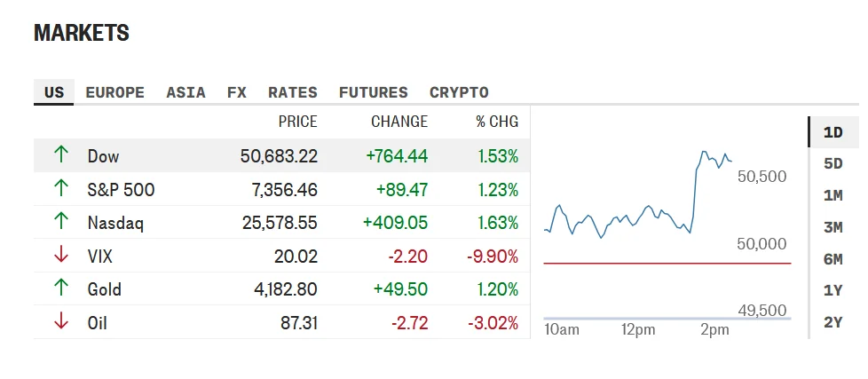The width and height of the screenshot is (868, 379).
Task: Open the Nasdaq index row
Action: (x=281, y=223)
